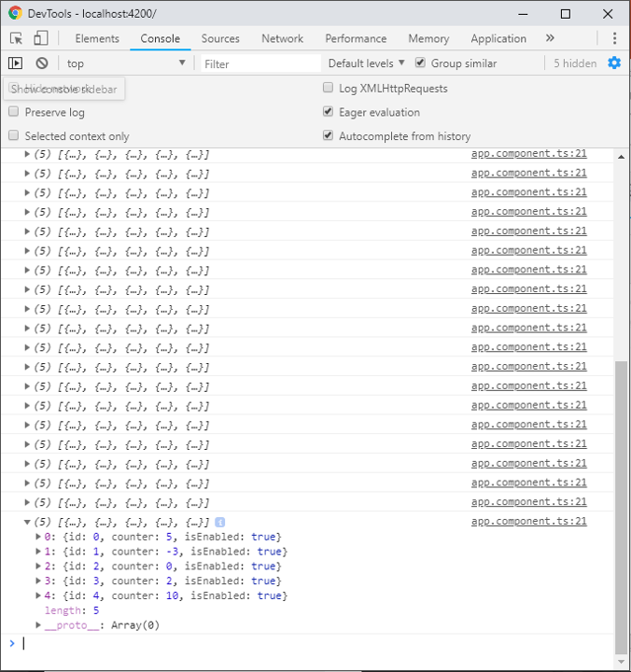
Task: Open the Network tab
Action: click(283, 38)
